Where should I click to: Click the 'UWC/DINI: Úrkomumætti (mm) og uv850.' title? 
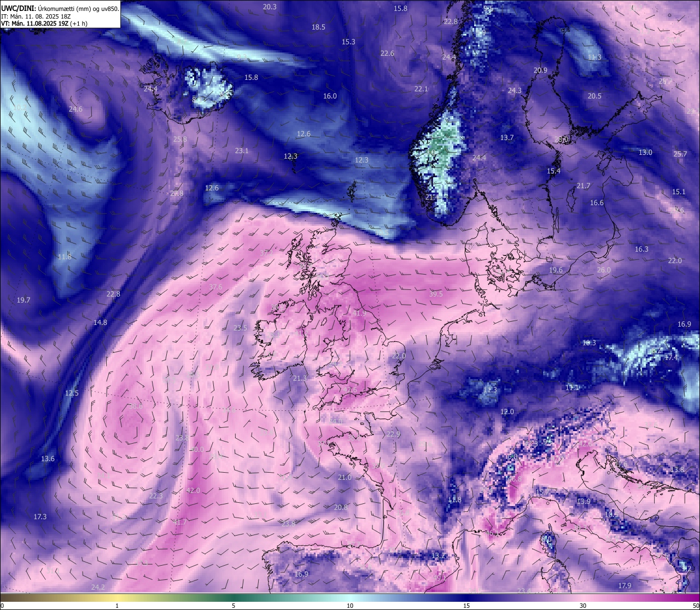60,8
